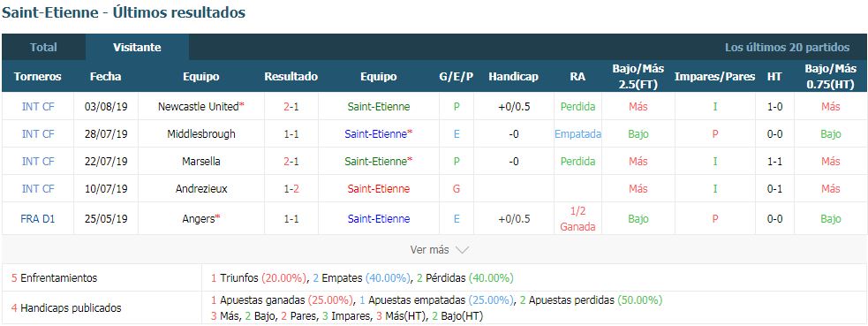Open INT CF tournament on 03/08/19 row
The width and height of the screenshot is (868, 326).
pyautogui.click(x=38, y=106)
